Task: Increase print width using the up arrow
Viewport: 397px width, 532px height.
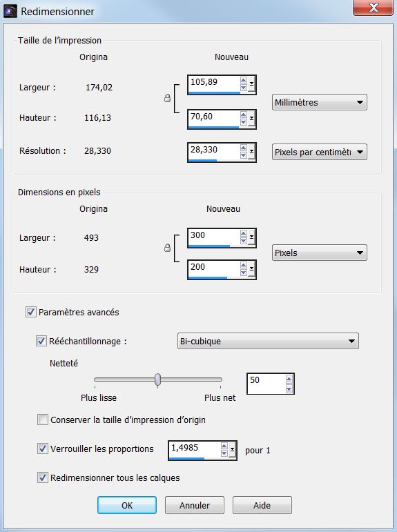Action: 243,81
